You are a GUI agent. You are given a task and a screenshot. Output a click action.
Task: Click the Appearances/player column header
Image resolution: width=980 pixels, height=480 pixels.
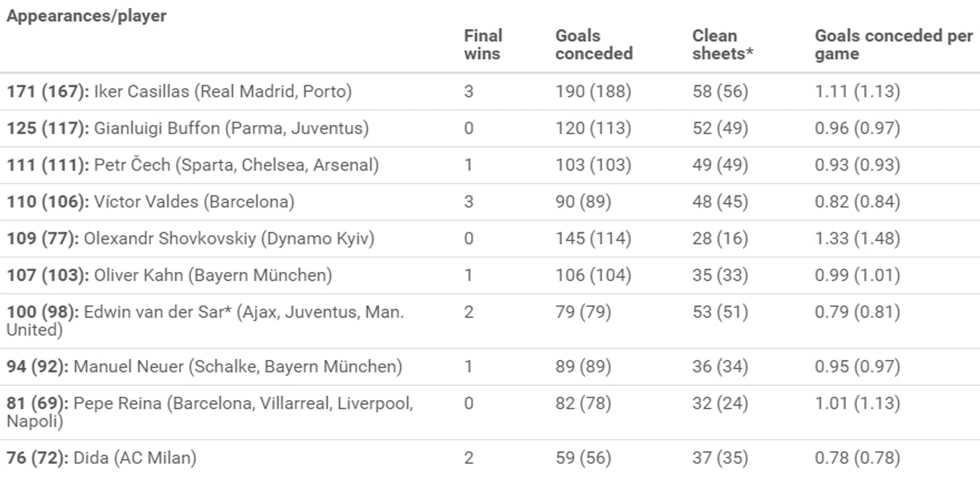87,16
